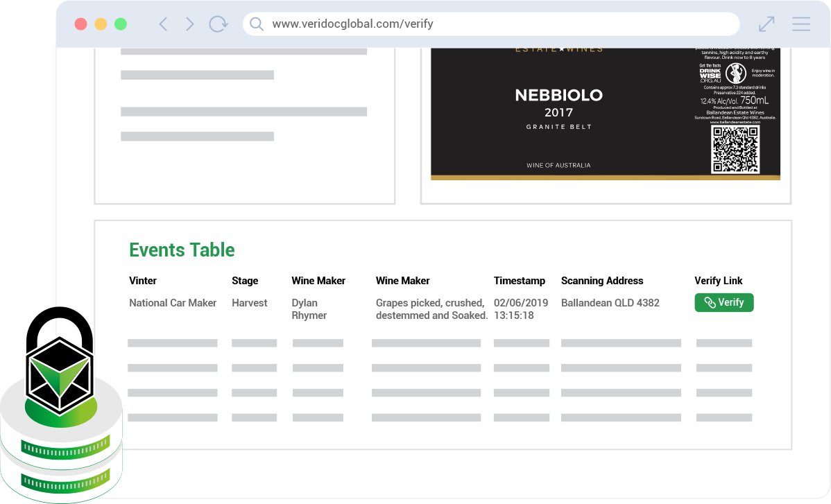Reload the page with refresh icon

pyautogui.click(x=219, y=24)
